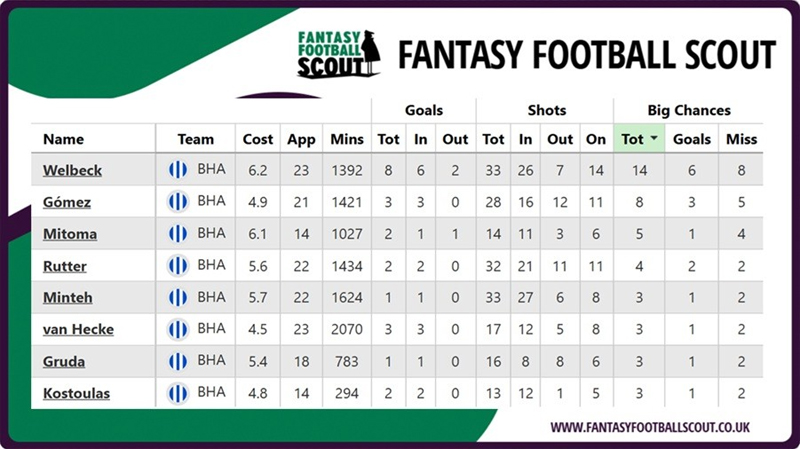The image size is (800, 449).
Task: Click Mitoma's Brighton team badge icon
Action: 178,234
